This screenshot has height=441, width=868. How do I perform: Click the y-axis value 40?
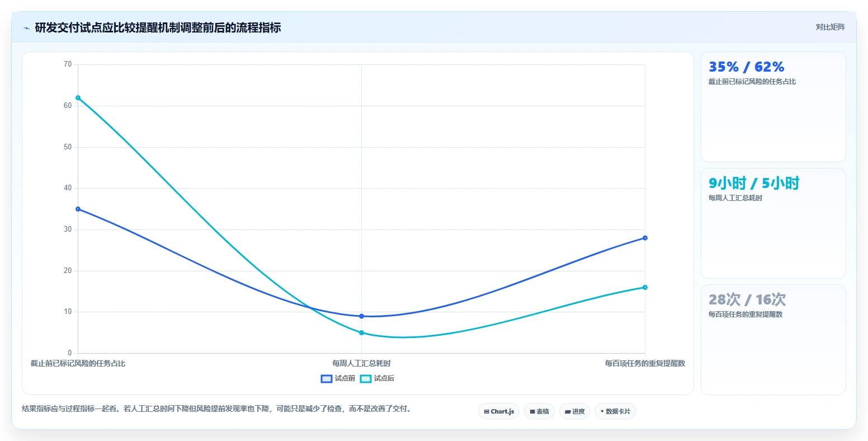pyautogui.click(x=68, y=188)
